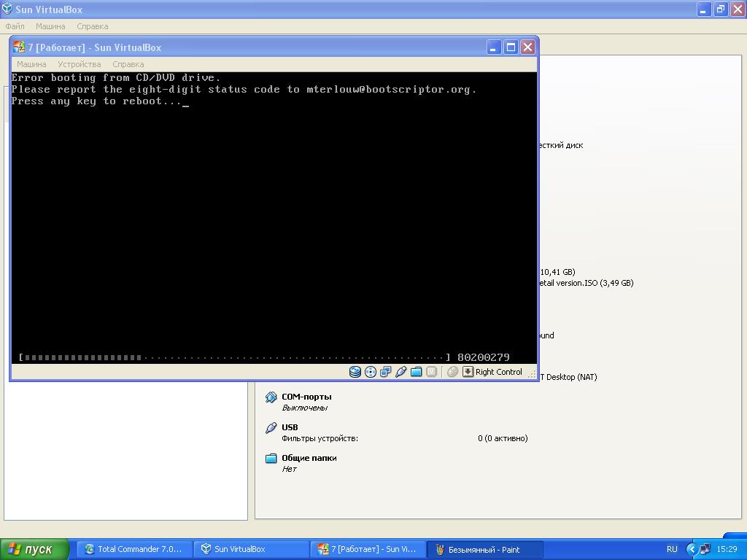
Task: Click the '.ISO (3,49 GB)' image entry
Action: [x=587, y=283]
